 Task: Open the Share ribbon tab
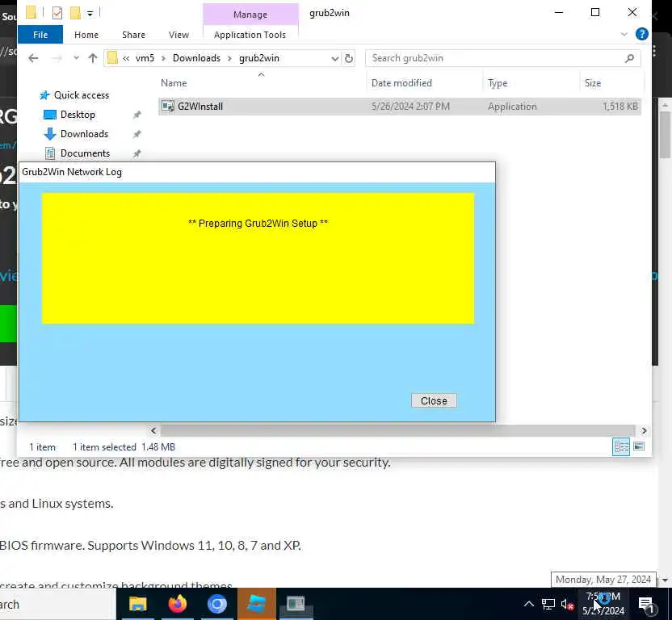133,35
